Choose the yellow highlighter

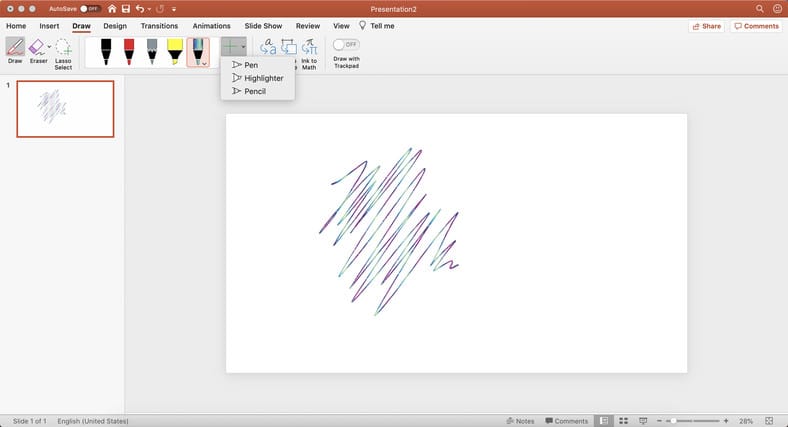coord(175,52)
